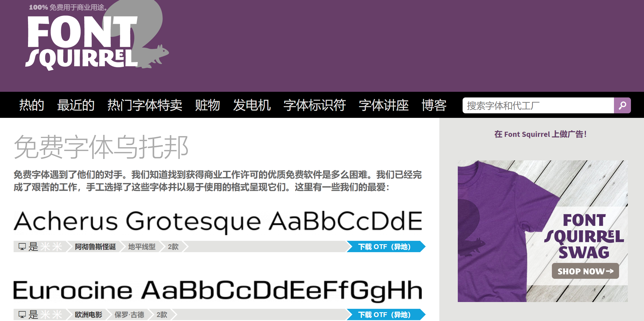
Task: Click 是 license glyph in Eurocine row
Action: click(x=33, y=314)
